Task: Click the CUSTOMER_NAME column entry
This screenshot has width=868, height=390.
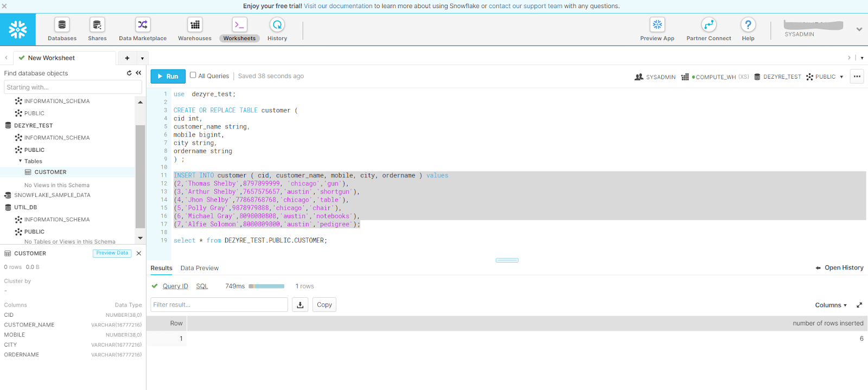Action: click(x=29, y=325)
